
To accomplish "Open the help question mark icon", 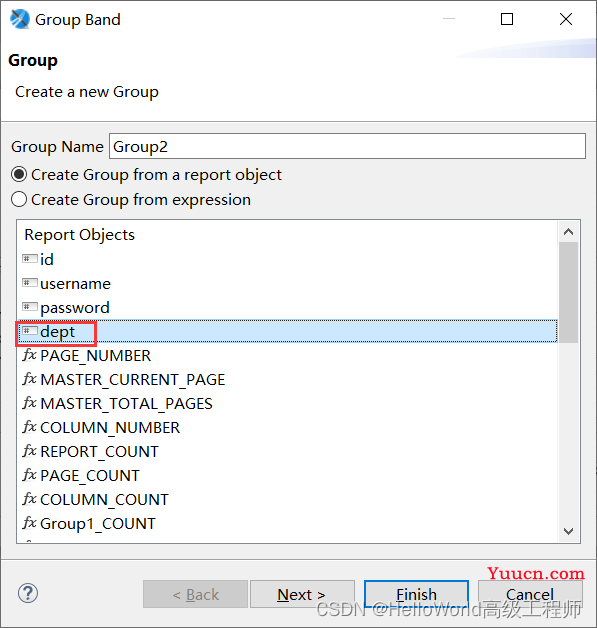I will [28, 593].
